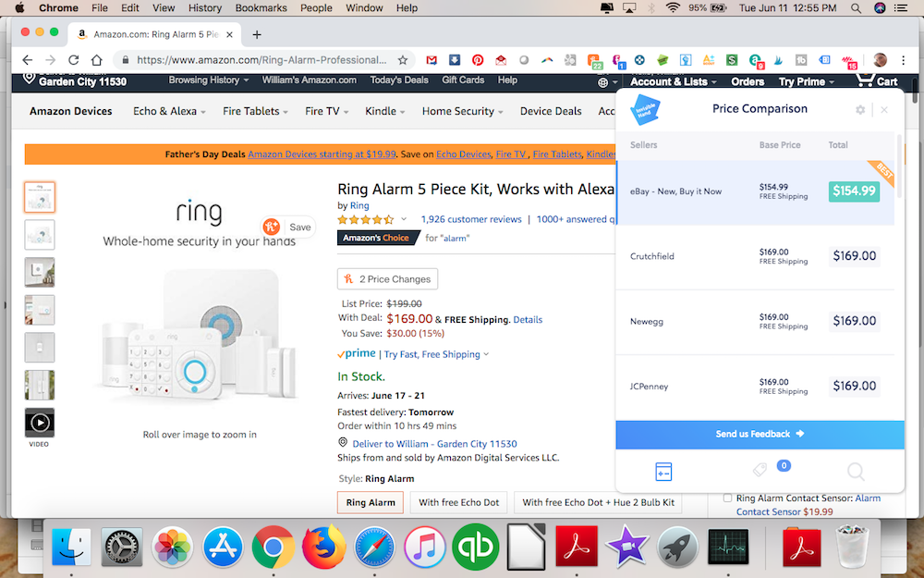Click the Honey Save icon on image
This screenshot has height=578, width=924.
click(271, 228)
